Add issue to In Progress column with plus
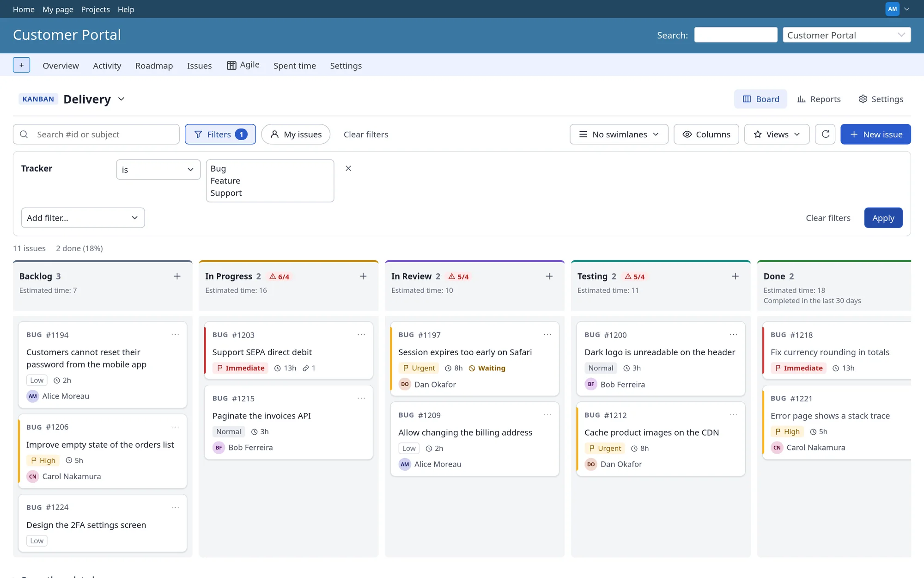Screen dimensions: 924x578 (x=363, y=276)
